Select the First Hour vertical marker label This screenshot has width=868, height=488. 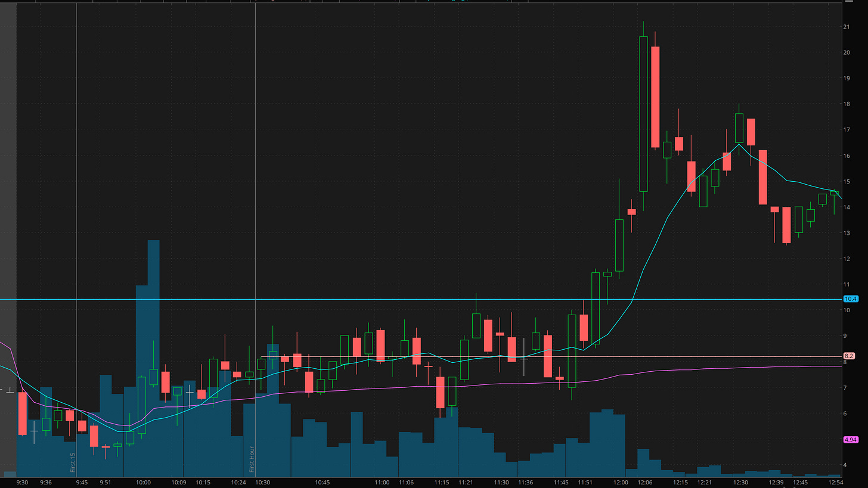(x=252, y=459)
